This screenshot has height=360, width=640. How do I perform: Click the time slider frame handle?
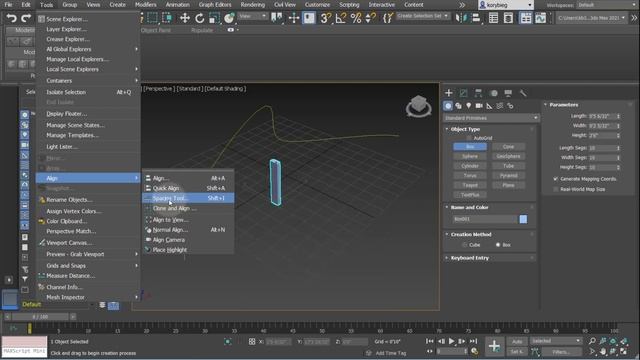point(40,317)
